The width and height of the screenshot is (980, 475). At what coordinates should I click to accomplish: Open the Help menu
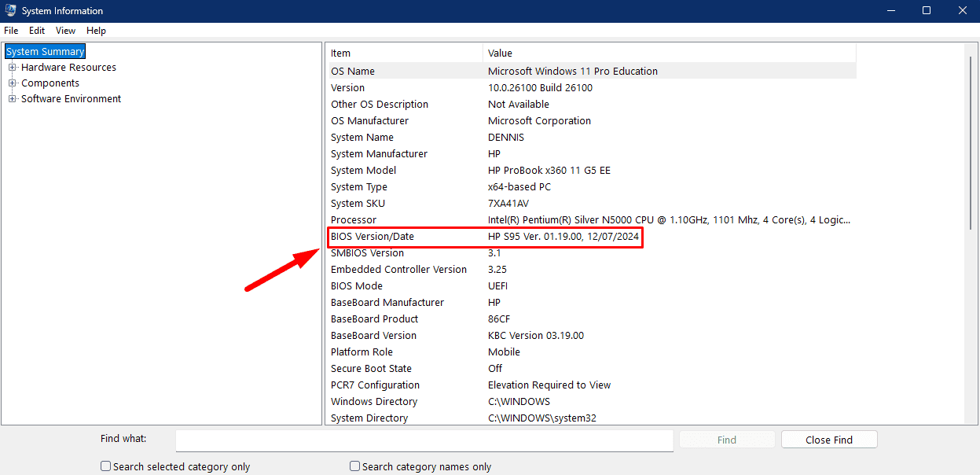click(96, 31)
